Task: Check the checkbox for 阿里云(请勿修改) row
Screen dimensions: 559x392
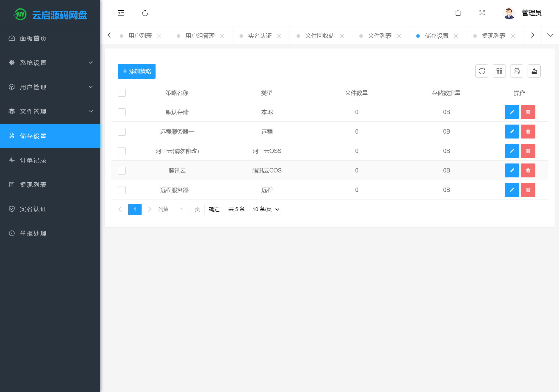Action: point(122,151)
